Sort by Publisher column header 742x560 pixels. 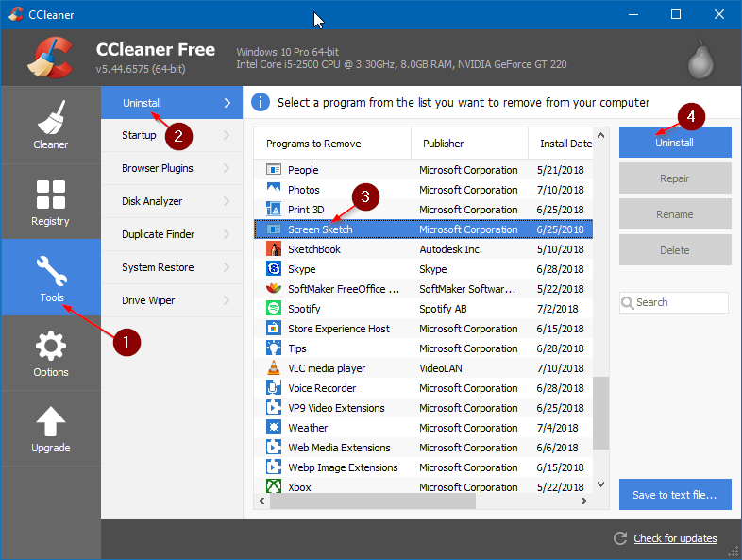coord(469,144)
